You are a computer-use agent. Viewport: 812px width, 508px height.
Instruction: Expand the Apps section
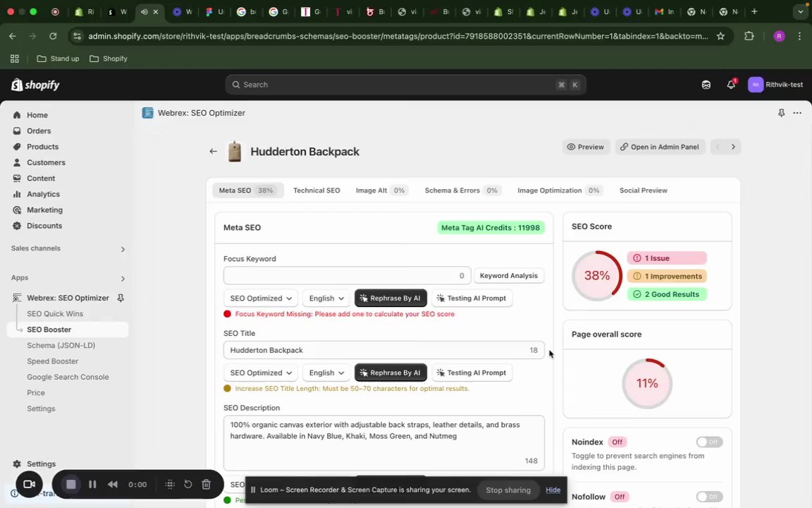coord(123,279)
